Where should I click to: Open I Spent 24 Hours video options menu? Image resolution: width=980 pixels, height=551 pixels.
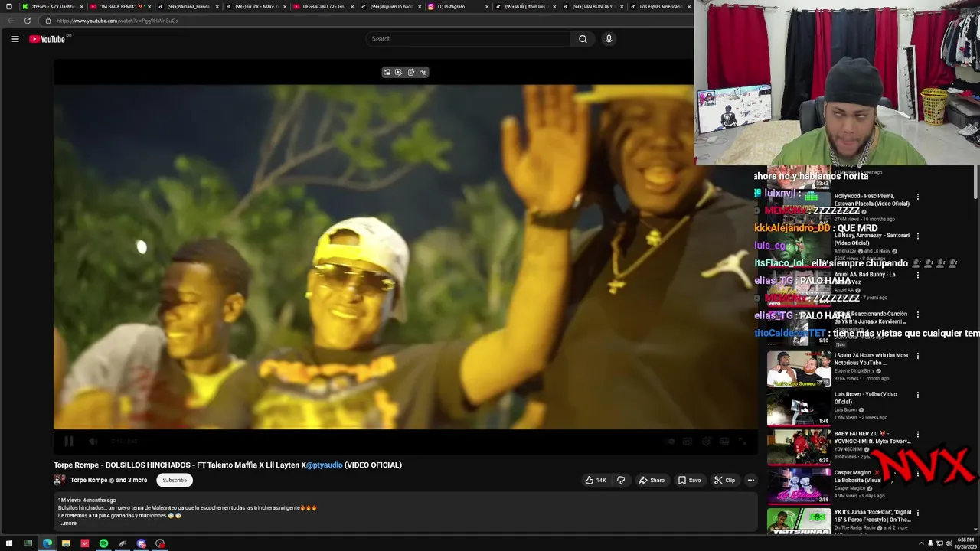click(917, 356)
